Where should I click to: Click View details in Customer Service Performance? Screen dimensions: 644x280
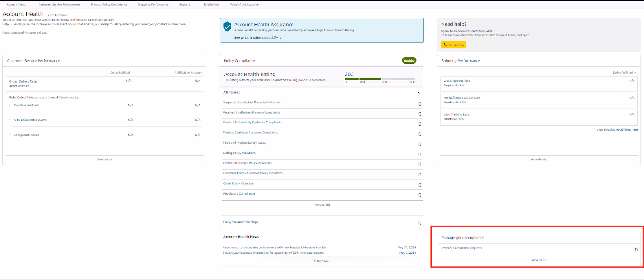(105, 160)
